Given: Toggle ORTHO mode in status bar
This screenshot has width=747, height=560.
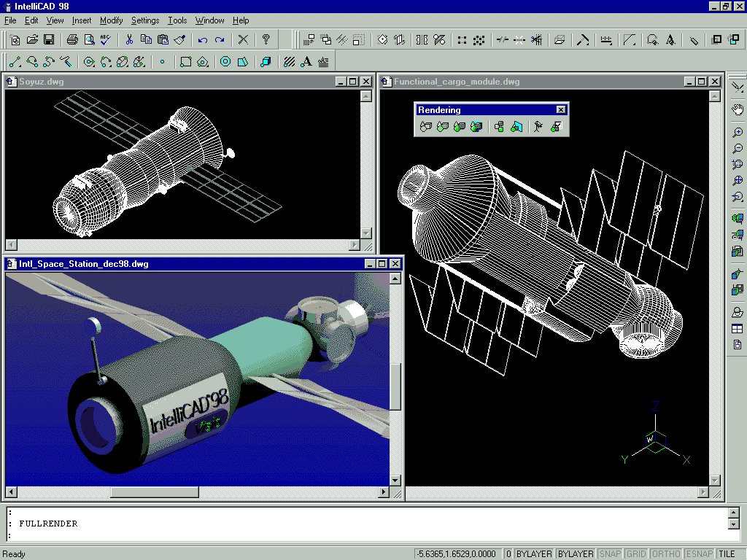Looking at the screenshot, I should click(665, 554).
